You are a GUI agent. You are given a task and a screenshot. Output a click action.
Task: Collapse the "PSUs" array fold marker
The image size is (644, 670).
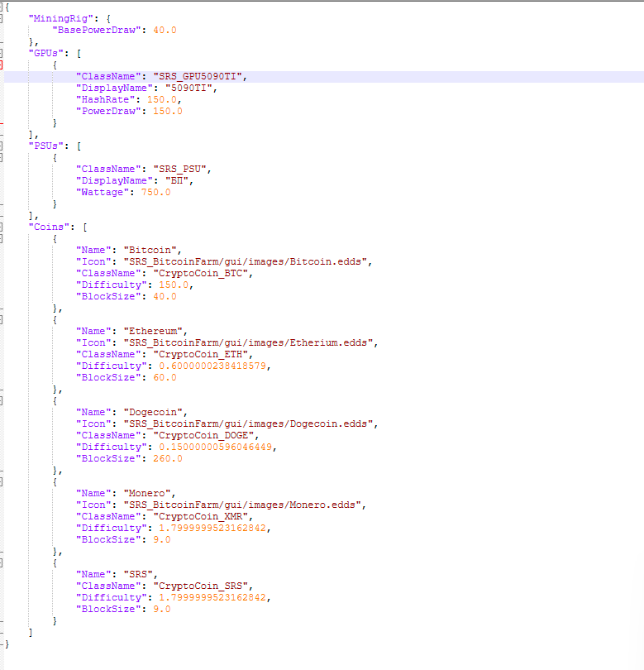(x=1, y=146)
